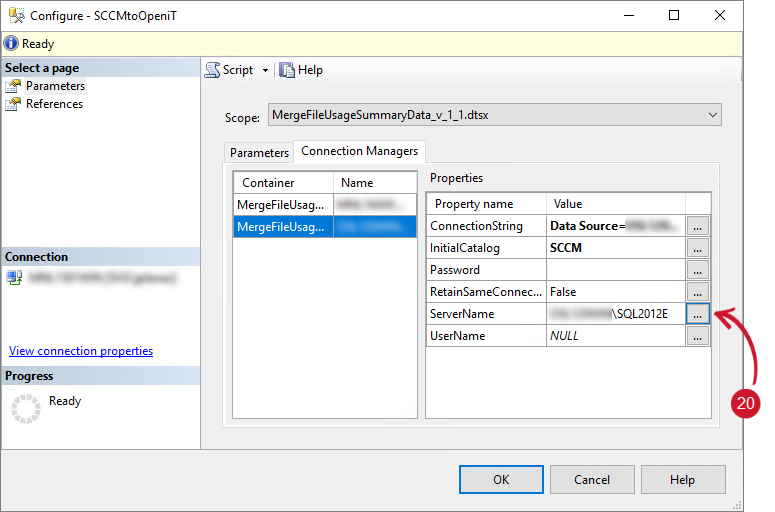The width and height of the screenshot is (775, 512).
Task: Open editor for ConnectionString property
Action: point(697,226)
